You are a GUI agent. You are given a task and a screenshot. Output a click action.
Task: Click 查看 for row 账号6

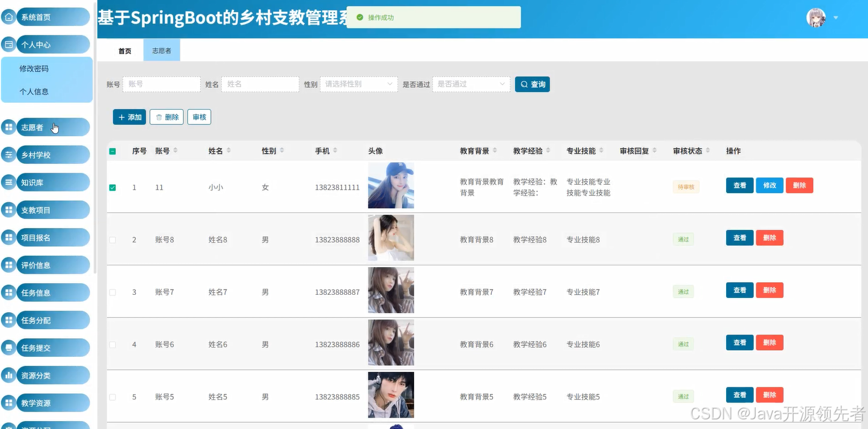coord(740,342)
